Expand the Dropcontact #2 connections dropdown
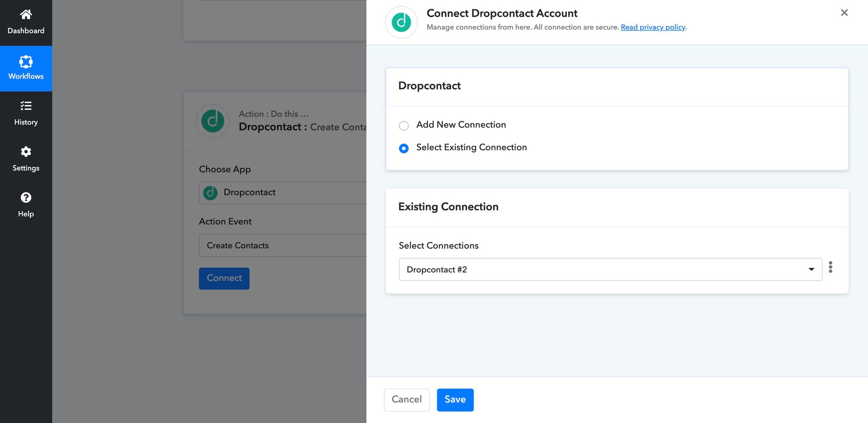 click(x=610, y=270)
